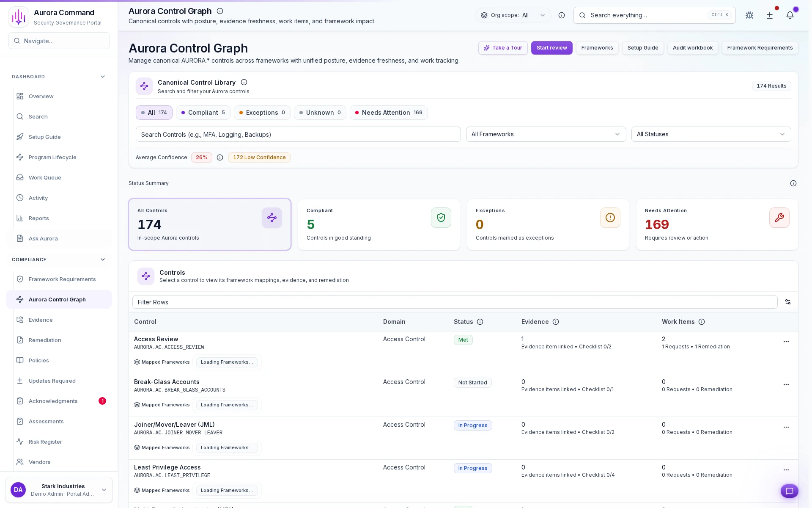Open the row menu for Access Review
The width and height of the screenshot is (812, 508).
786,342
